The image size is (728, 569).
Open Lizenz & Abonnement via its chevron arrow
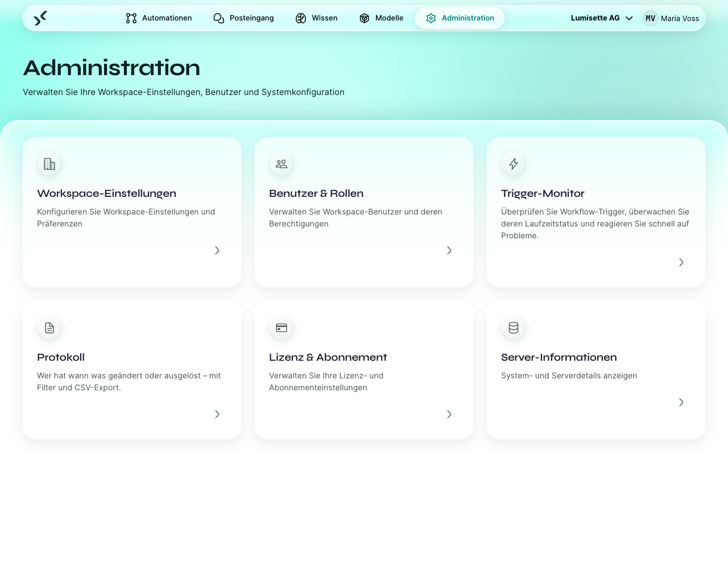pos(449,414)
